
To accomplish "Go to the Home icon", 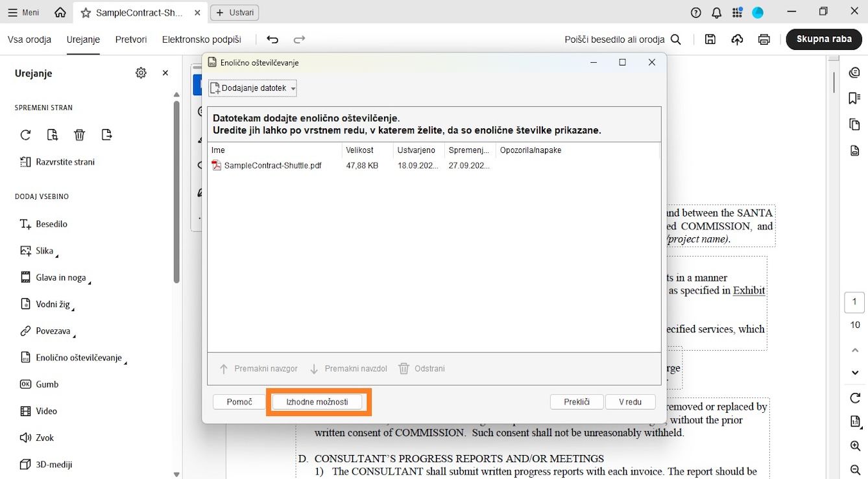I will coord(60,12).
